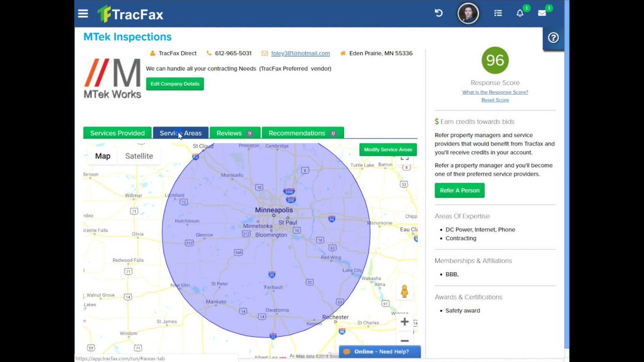Click the Minneapolis label on the map
The height and width of the screenshot is (362, 644).
coord(274,210)
